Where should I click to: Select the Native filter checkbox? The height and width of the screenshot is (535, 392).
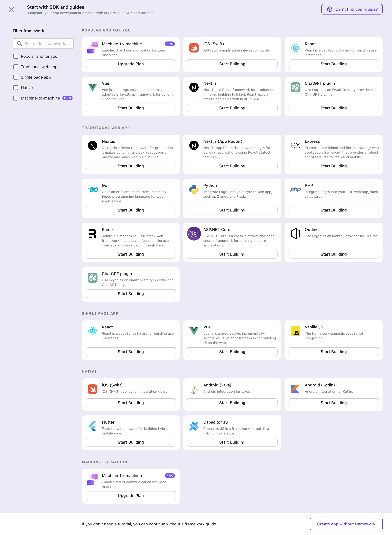coord(16,87)
